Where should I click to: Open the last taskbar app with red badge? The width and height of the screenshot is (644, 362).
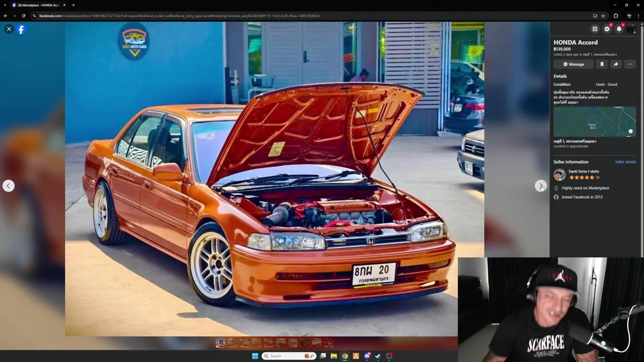click(389, 356)
